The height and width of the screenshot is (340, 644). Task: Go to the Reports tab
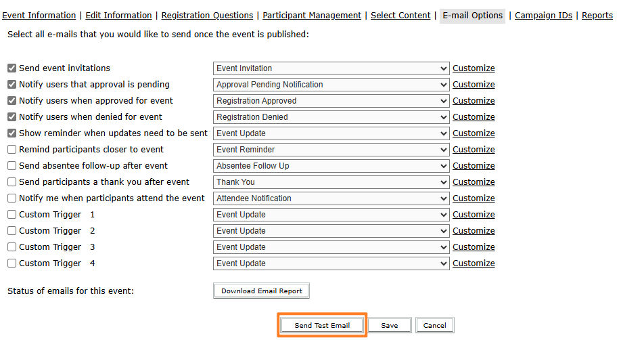597,16
